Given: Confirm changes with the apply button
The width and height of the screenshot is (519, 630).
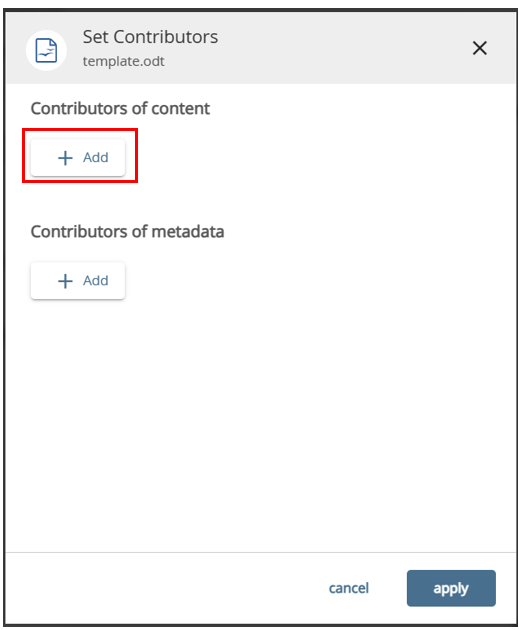Looking at the screenshot, I should pyautogui.click(x=451, y=588).
